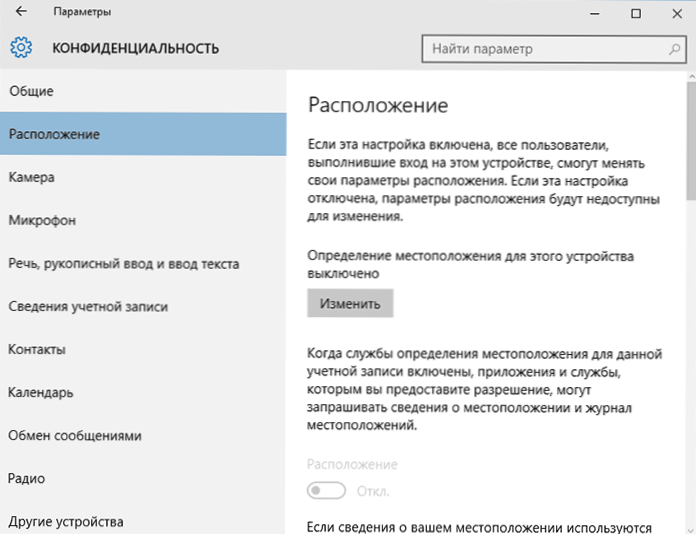The height and width of the screenshot is (534, 696).
Task: Open Другие устройства section
Action: 143,521
